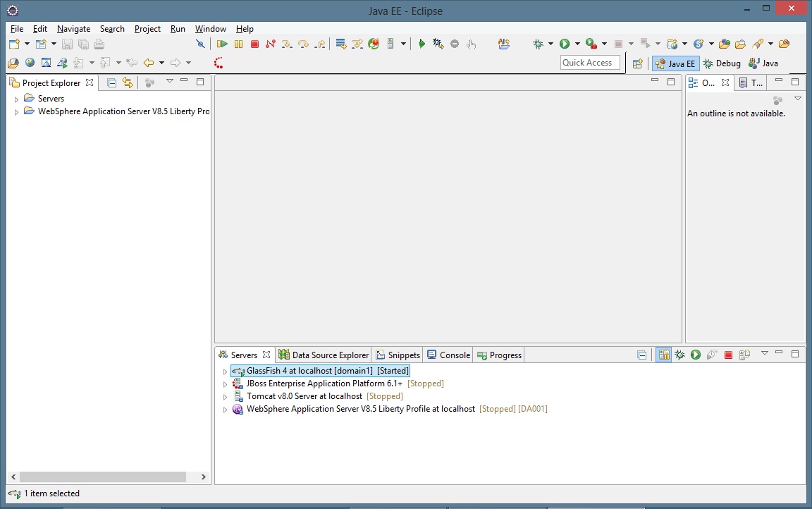Screen dimensions: 812x509
Task: Click the Skip All Breakpoints icon
Action: point(200,44)
